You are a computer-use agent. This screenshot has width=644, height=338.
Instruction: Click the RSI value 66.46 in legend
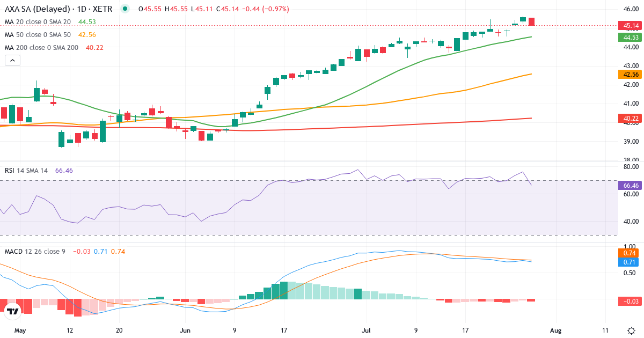click(64, 170)
